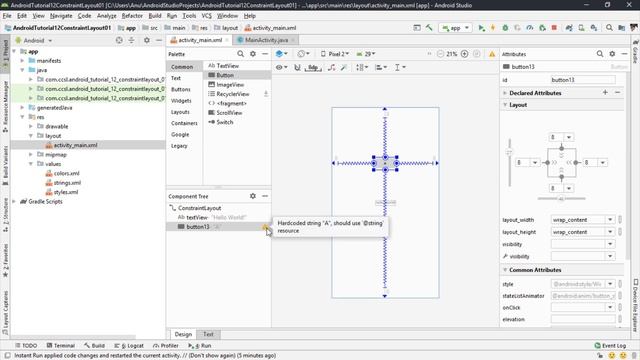
Task: Open the Logcat tool window
Action: [129, 346]
